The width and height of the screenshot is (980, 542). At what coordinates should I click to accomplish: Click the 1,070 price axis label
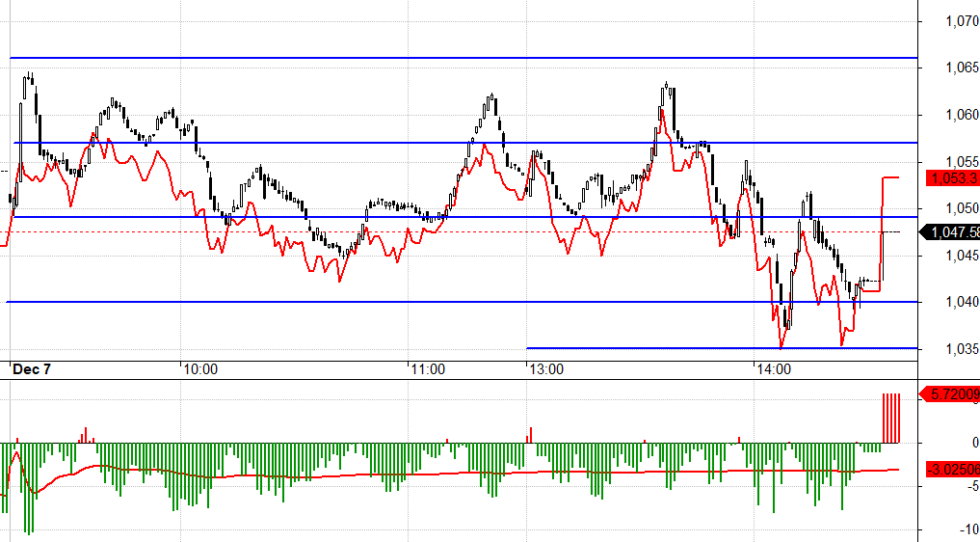point(960,21)
